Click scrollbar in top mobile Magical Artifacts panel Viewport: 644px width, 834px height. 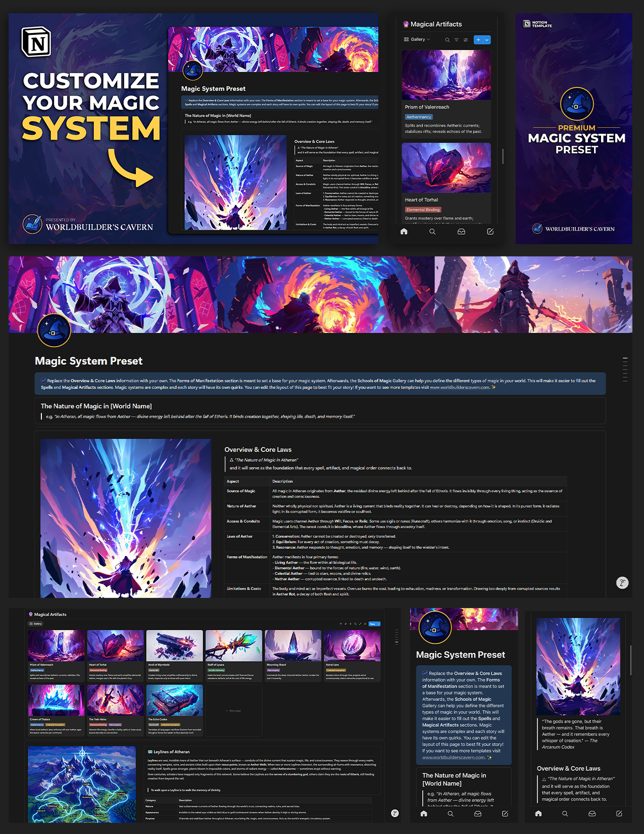pyautogui.click(x=503, y=156)
